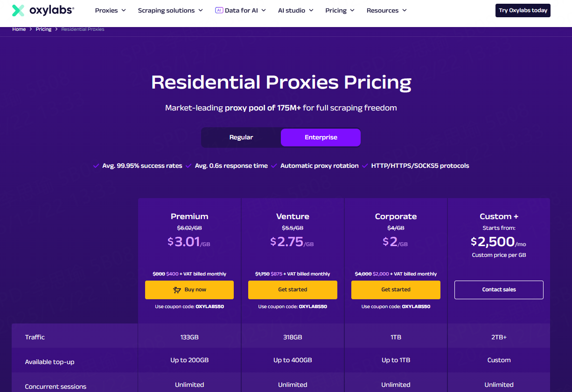Click the AI badge icon beside Data for AI
572x392 pixels.
point(219,10)
